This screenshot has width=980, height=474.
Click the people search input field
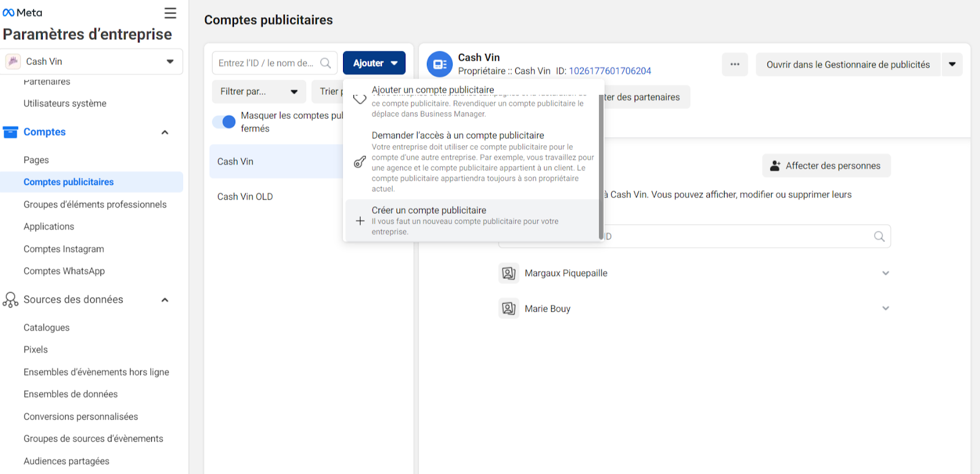click(x=695, y=236)
